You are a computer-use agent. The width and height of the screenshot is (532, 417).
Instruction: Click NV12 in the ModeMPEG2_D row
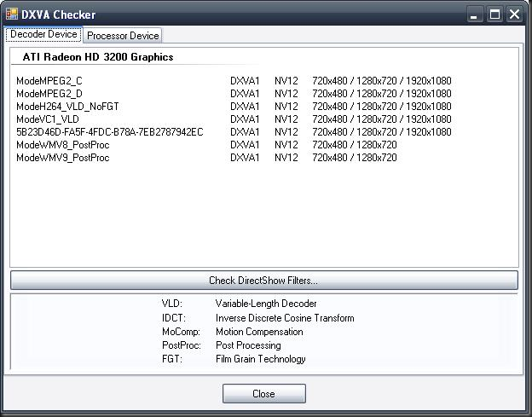286,94
